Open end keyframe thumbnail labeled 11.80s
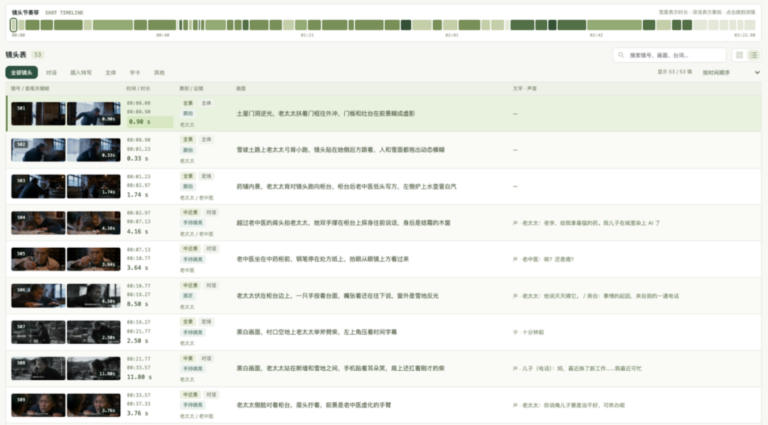 tap(94, 369)
